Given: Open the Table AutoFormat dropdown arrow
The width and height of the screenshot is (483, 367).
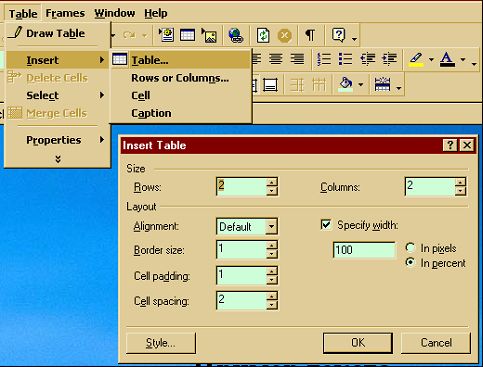Looking at the screenshot, I should (399, 88).
